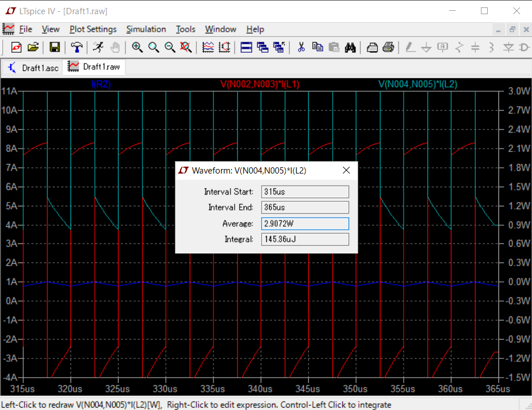Click the Pick Visible Traces icon
Viewport: 532px width, 410px height.
(224, 47)
